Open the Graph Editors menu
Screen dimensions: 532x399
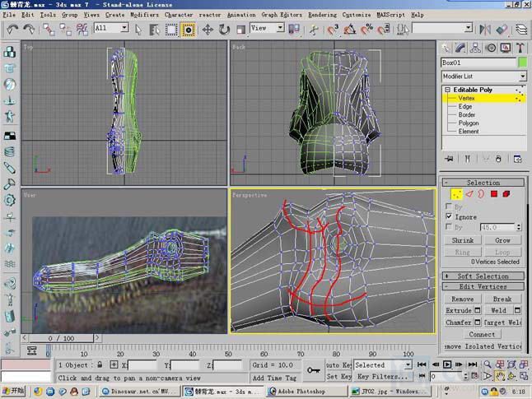point(282,15)
